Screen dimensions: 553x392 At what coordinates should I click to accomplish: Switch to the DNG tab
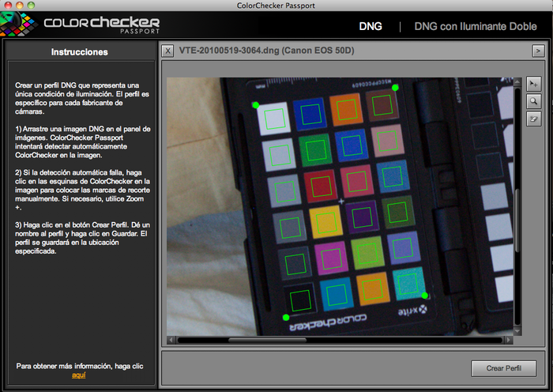tap(371, 26)
